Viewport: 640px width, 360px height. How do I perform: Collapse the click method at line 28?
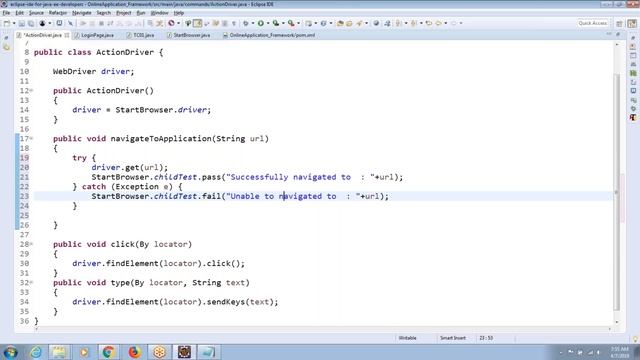coord(31,244)
